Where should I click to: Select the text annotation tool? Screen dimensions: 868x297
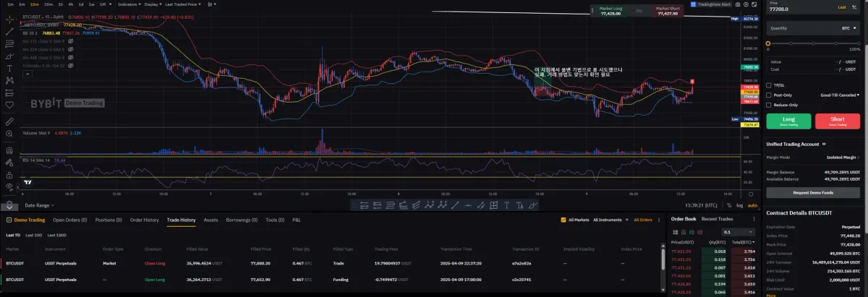(x=9, y=66)
